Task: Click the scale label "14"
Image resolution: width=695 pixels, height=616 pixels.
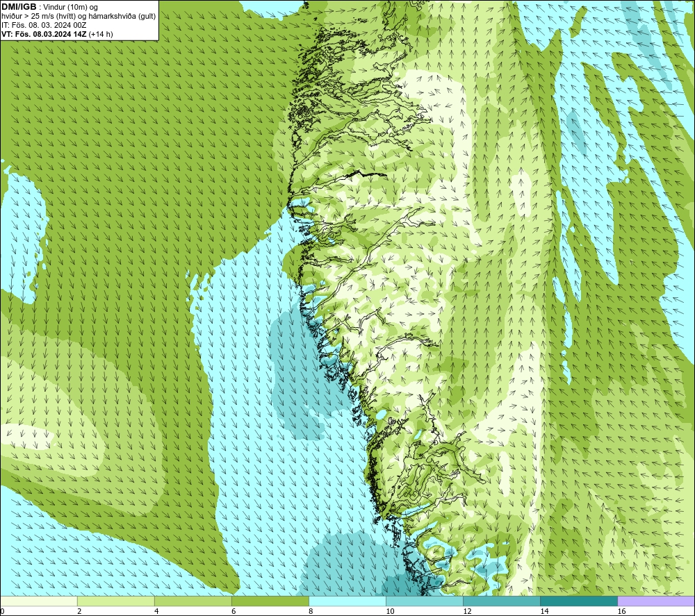Action: pyautogui.click(x=544, y=612)
